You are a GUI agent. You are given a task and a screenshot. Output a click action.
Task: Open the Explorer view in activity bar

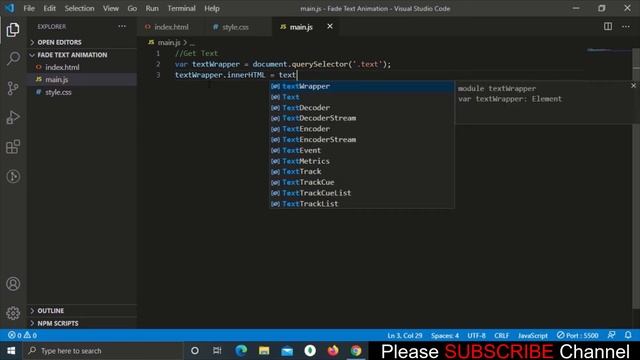tap(13, 30)
